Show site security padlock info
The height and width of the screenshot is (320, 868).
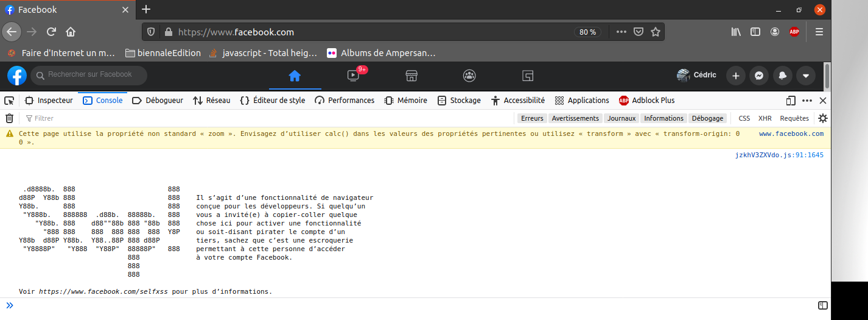pyautogui.click(x=167, y=32)
